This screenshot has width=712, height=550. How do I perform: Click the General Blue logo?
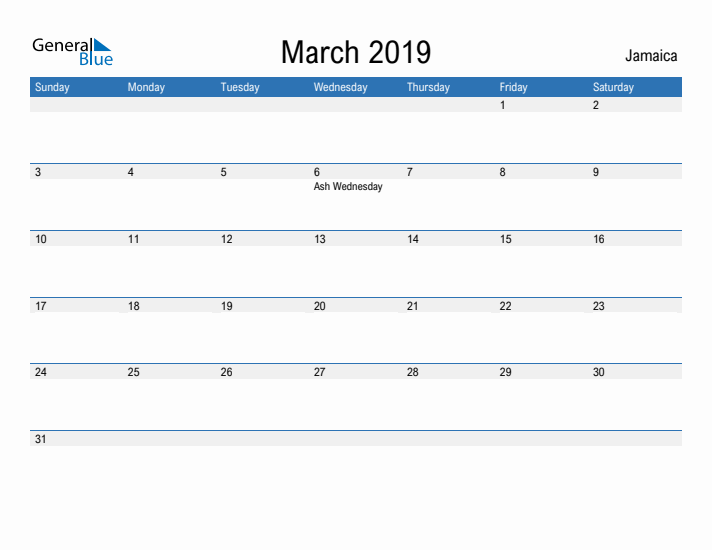tap(72, 52)
